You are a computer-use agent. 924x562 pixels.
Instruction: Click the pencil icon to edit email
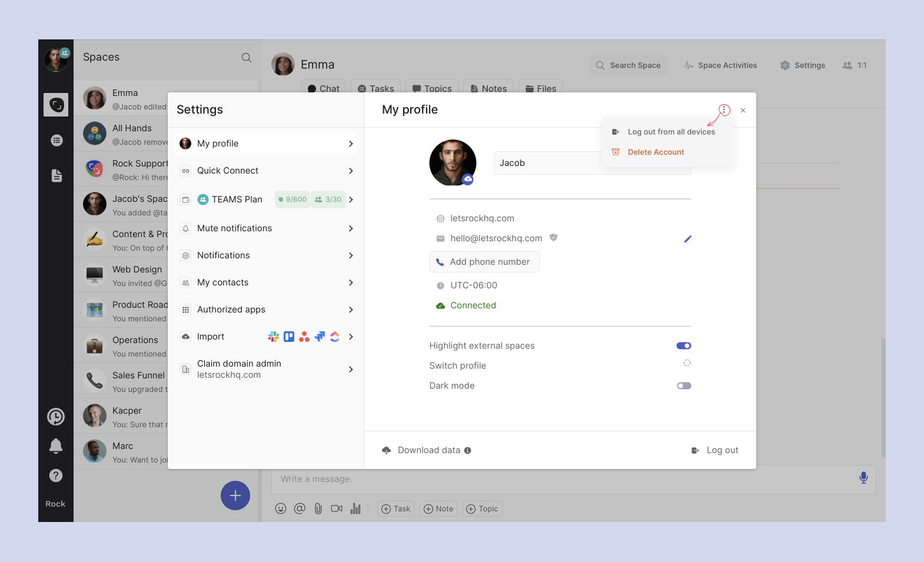687,239
